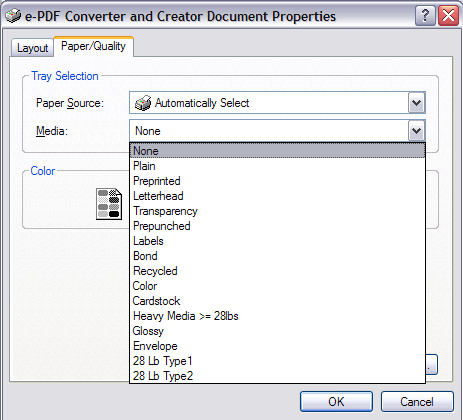Choose Recycled media option
This screenshot has height=420, width=463.
click(x=277, y=271)
